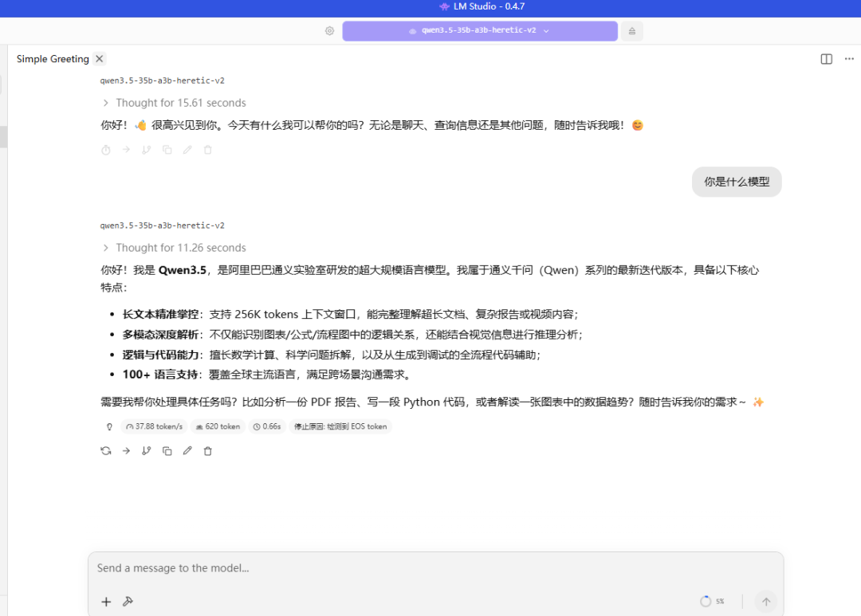Select the Simple Greeting chat tab
The width and height of the screenshot is (861, 616).
click(53, 59)
